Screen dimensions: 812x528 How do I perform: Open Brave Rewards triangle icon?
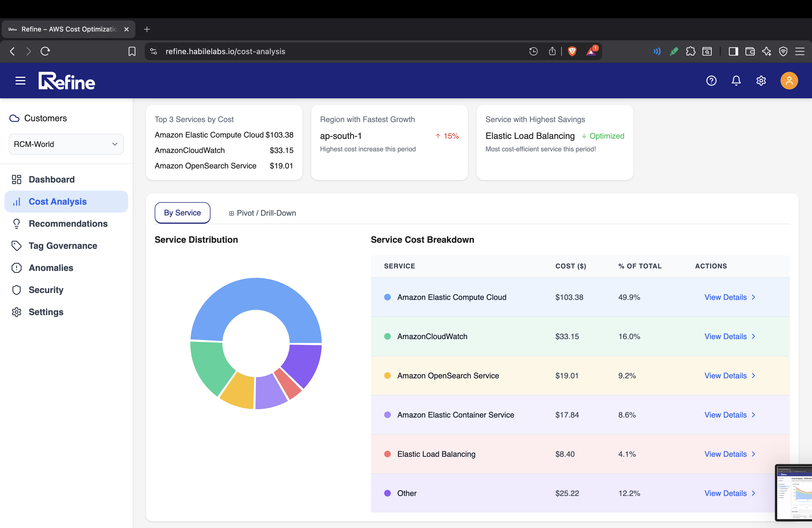591,52
